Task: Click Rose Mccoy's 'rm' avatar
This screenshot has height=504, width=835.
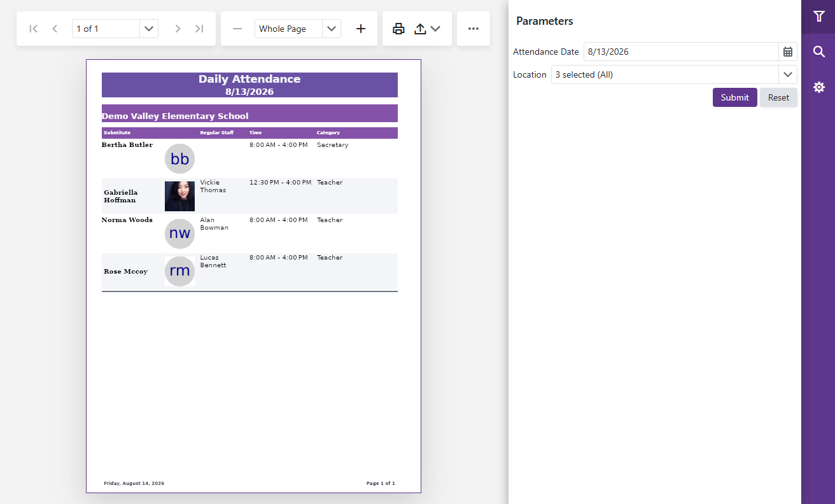Action: pyautogui.click(x=179, y=271)
